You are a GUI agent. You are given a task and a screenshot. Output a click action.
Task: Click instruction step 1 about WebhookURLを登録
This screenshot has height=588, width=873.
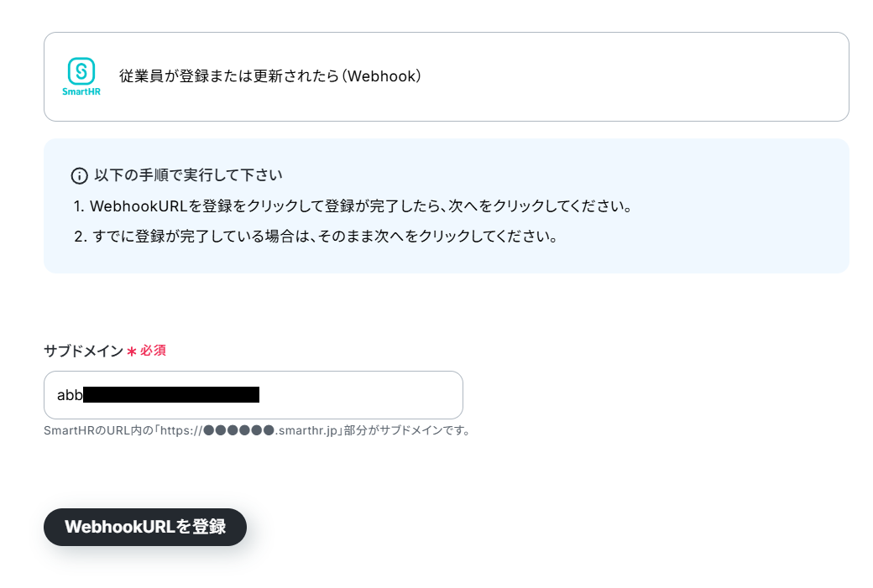[353, 206]
